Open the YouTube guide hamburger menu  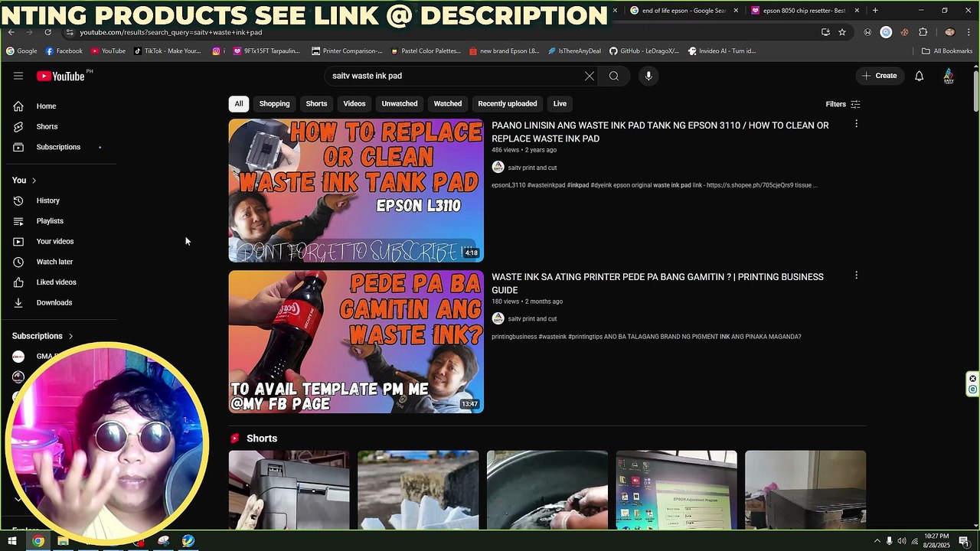tap(18, 76)
